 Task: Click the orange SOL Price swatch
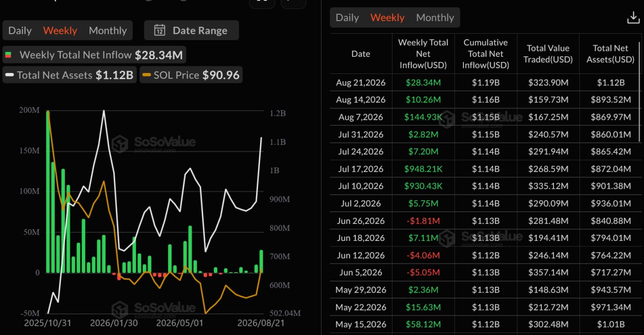point(146,75)
